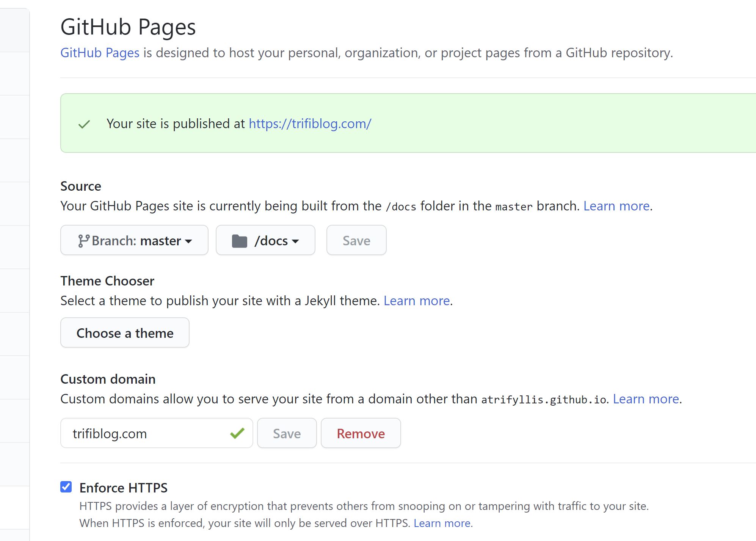Image resolution: width=756 pixels, height=541 pixels.
Task: Click the Enforce HTTPS label text
Action: (x=123, y=488)
